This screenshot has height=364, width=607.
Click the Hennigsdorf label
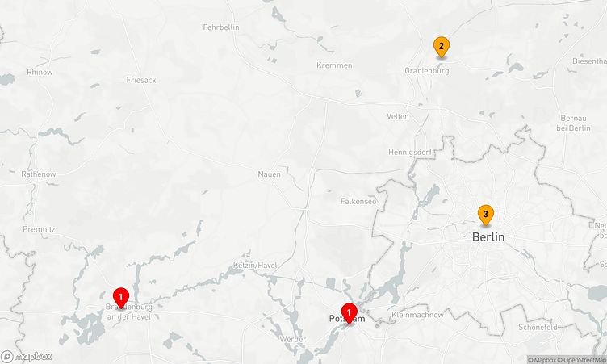point(409,153)
